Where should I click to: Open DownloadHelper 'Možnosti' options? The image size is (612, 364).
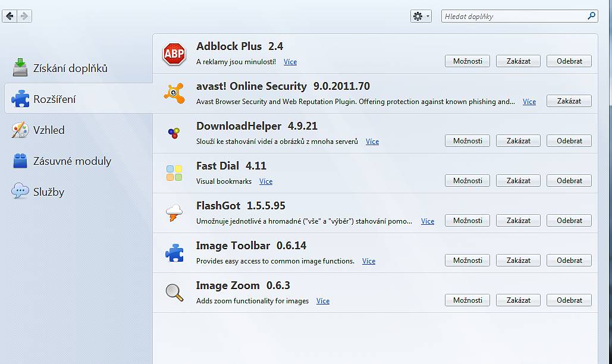coord(467,140)
